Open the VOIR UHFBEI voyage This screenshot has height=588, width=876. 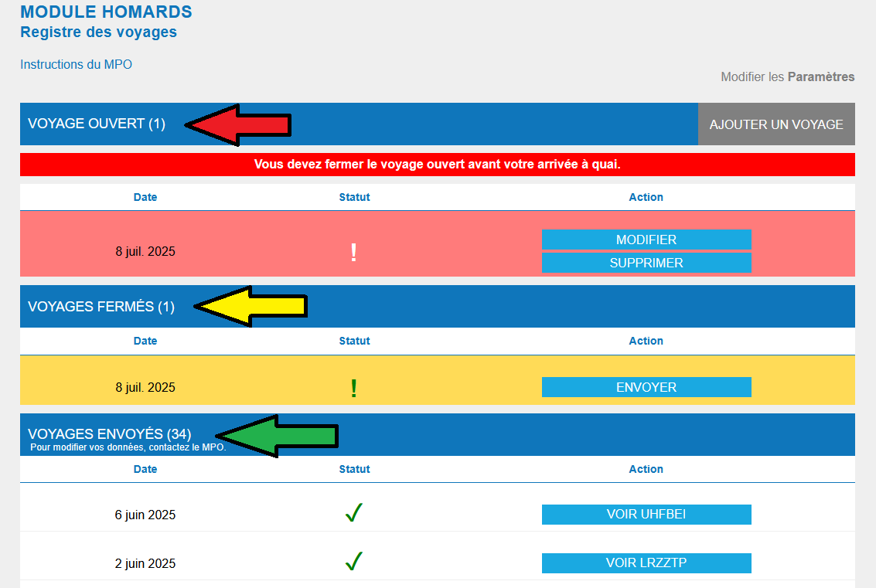646,515
